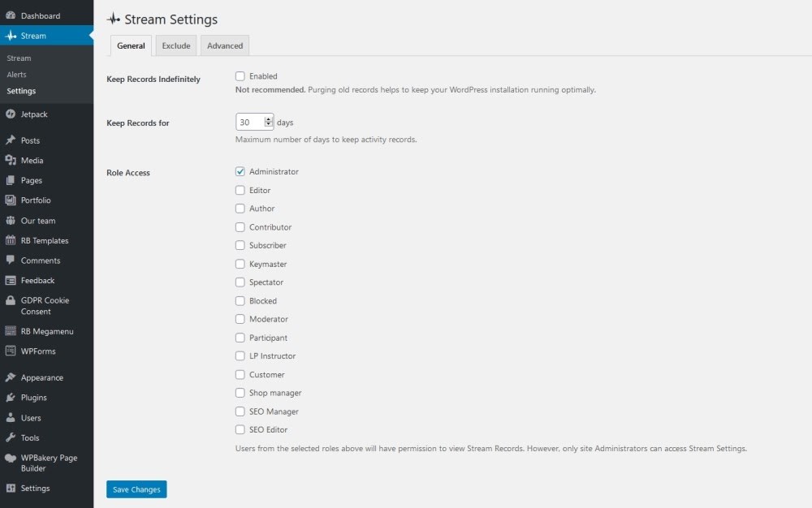
Task: Check the SEO Editor role checkbox
Action: (240, 429)
